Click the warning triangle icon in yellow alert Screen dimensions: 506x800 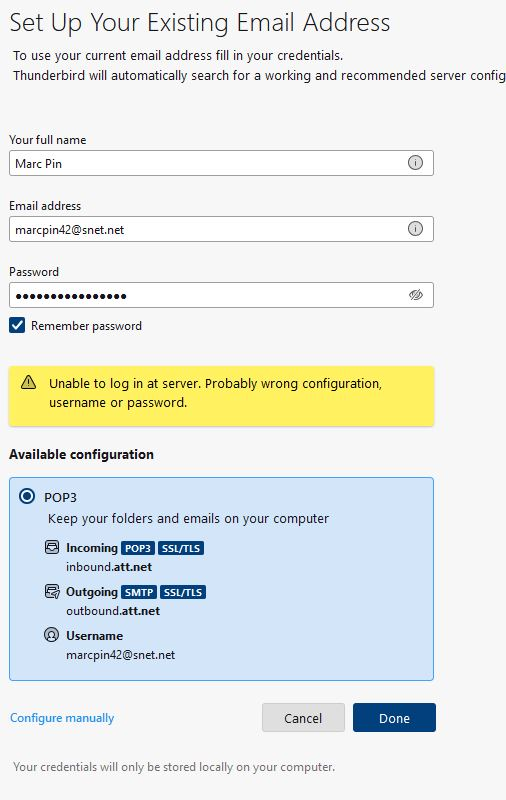click(x=29, y=382)
